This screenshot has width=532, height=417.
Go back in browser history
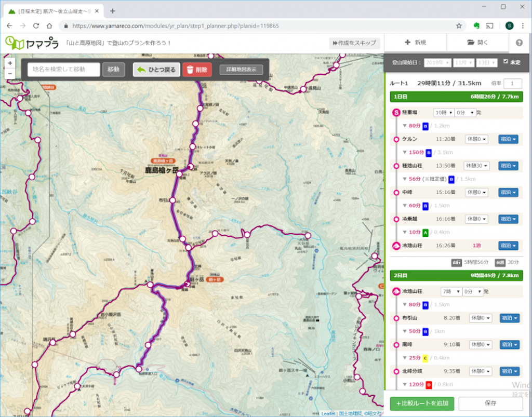9,26
